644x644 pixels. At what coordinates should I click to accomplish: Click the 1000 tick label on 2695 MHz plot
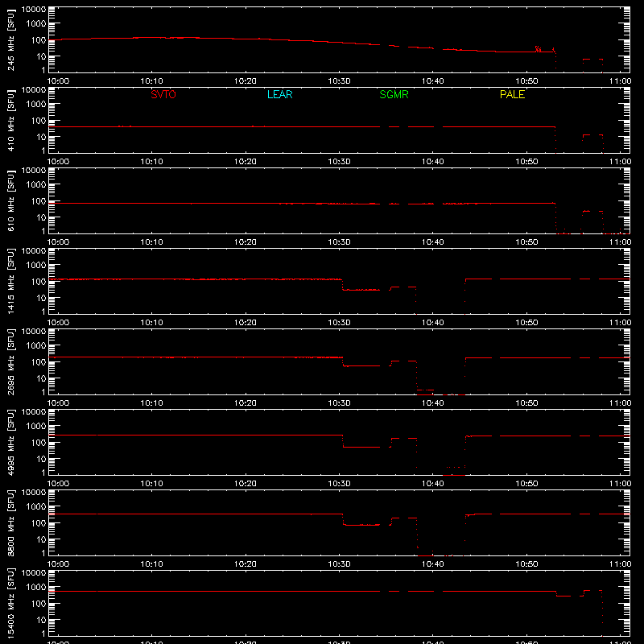pos(36,346)
